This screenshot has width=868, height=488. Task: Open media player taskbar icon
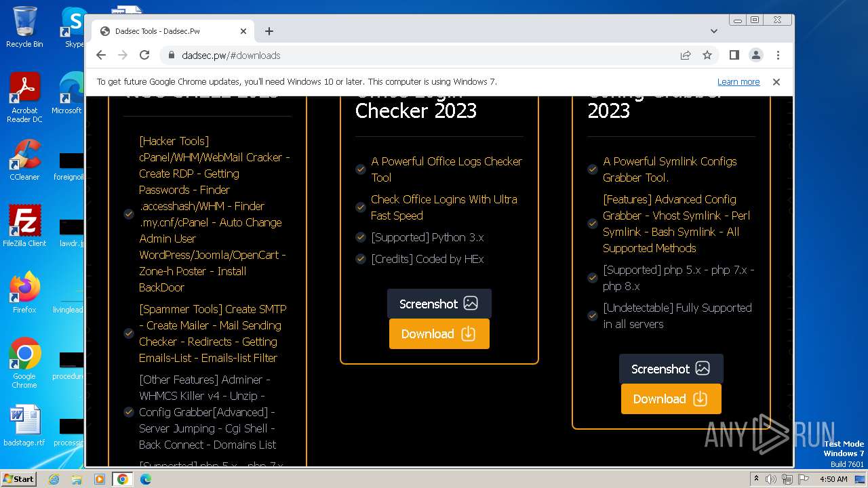point(100,479)
